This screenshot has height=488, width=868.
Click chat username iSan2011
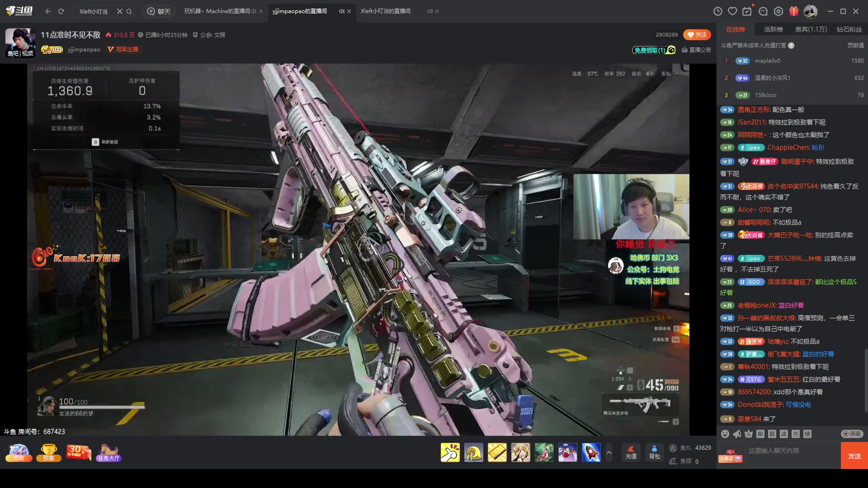point(751,122)
